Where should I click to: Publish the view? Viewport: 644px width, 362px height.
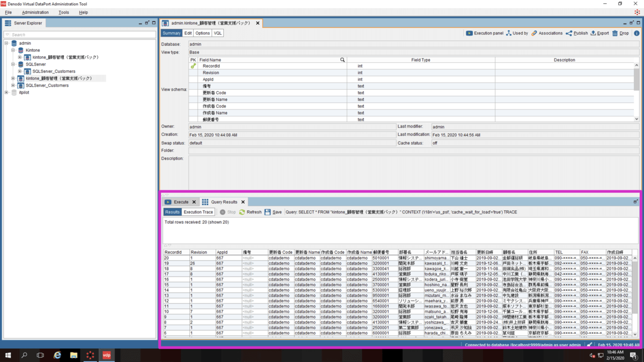(x=577, y=33)
